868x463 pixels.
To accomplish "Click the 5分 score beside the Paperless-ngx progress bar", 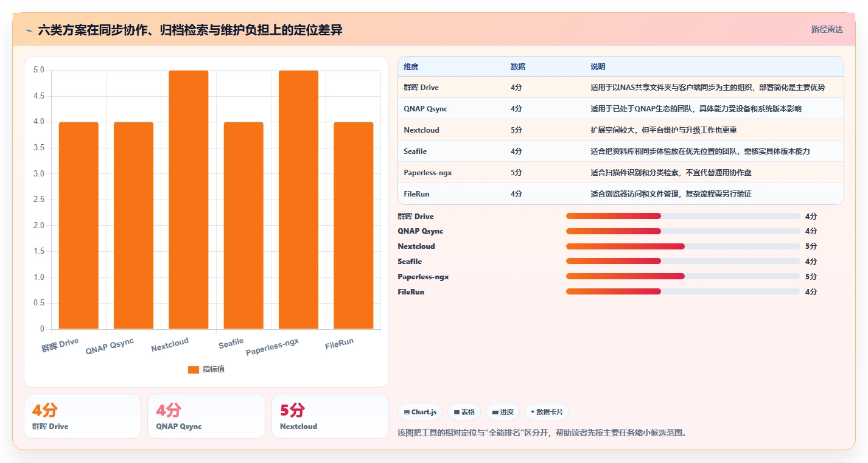I will [x=811, y=277].
